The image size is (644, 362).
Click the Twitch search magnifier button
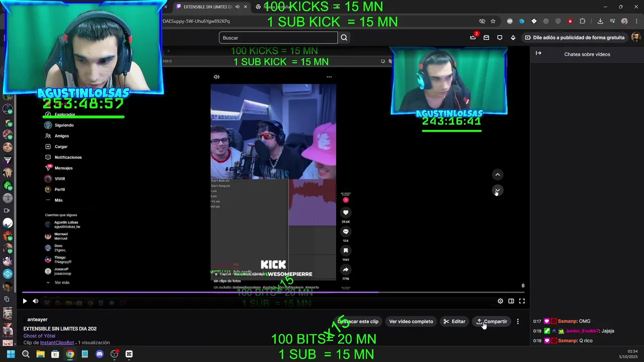(344, 38)
